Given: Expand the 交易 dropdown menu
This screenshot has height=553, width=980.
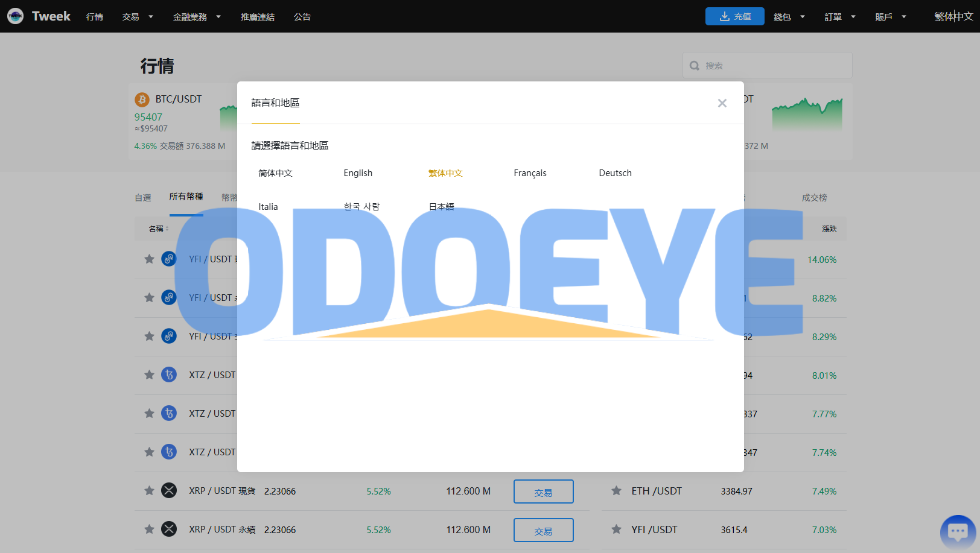Looking at the screenshot, I should pos(138,17).
